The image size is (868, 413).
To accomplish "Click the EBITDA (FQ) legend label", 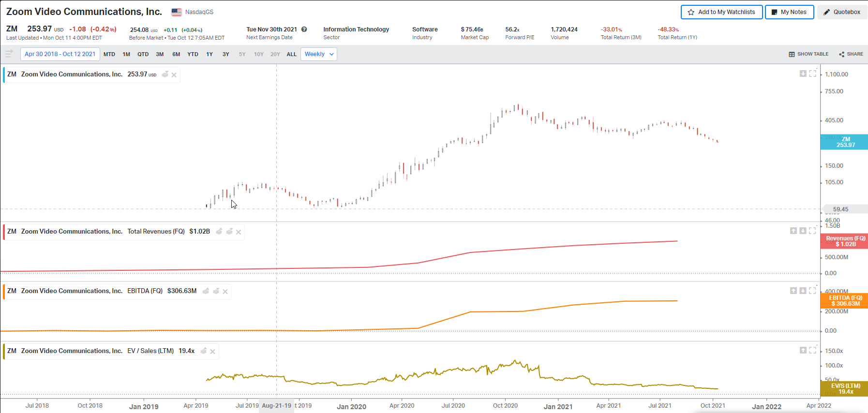I will [x=145, y=291].
